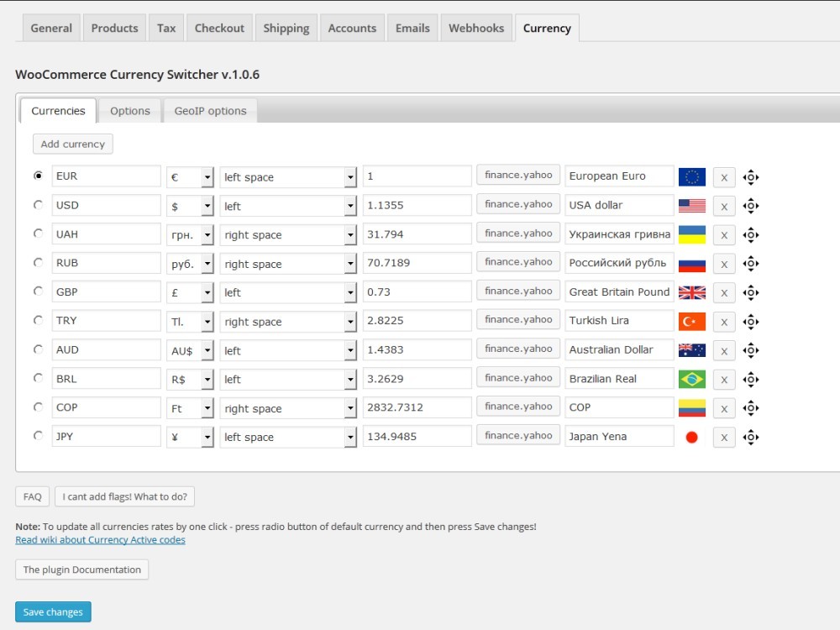Fetch finance.yahoo rate for BRL
This screenshot has height=630, width=840.
[x=518, y=378]
